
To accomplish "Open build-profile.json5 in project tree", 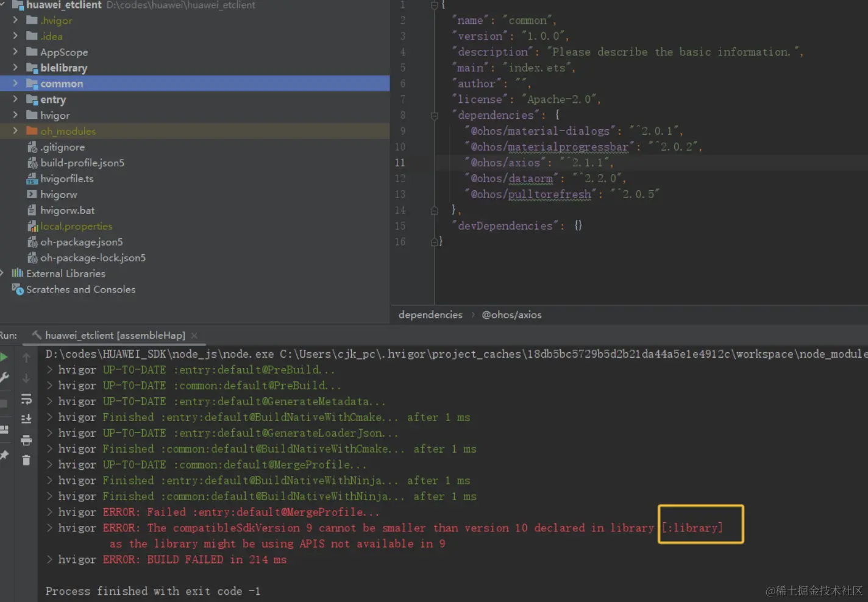I will [x=82, y=163].
